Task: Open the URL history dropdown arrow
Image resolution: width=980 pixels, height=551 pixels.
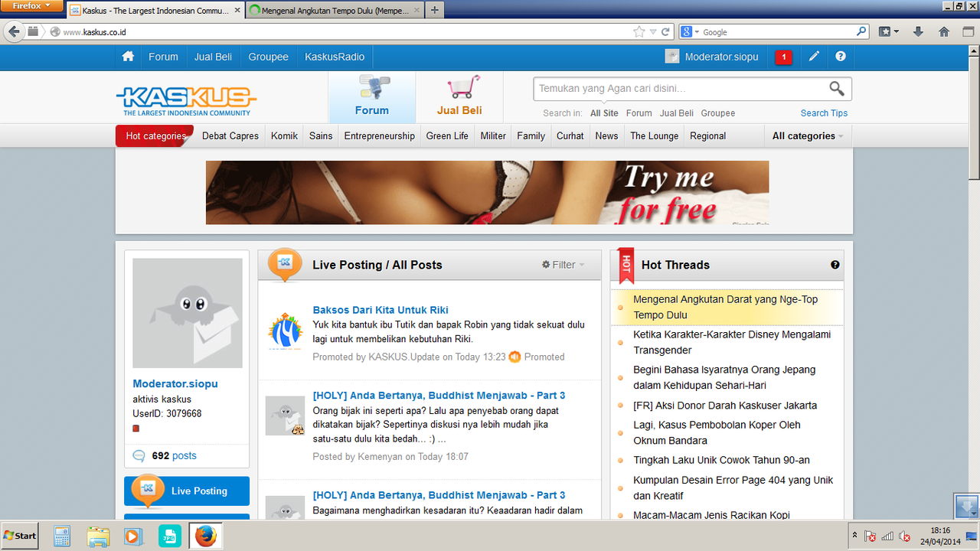Action: click(653, 32)
